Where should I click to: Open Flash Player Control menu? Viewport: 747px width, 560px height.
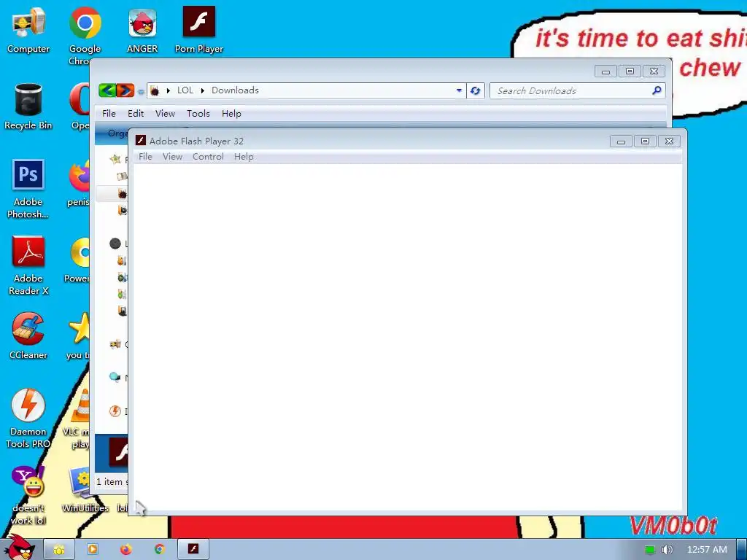tap(208, 157)
